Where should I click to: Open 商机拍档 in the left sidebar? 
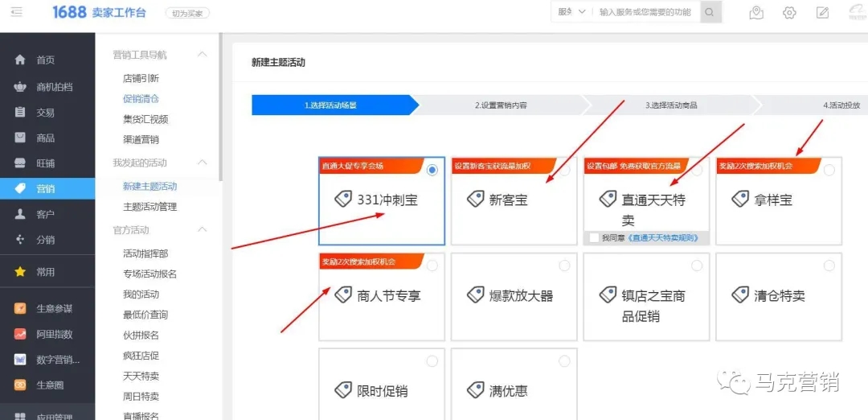click(54, 87)
